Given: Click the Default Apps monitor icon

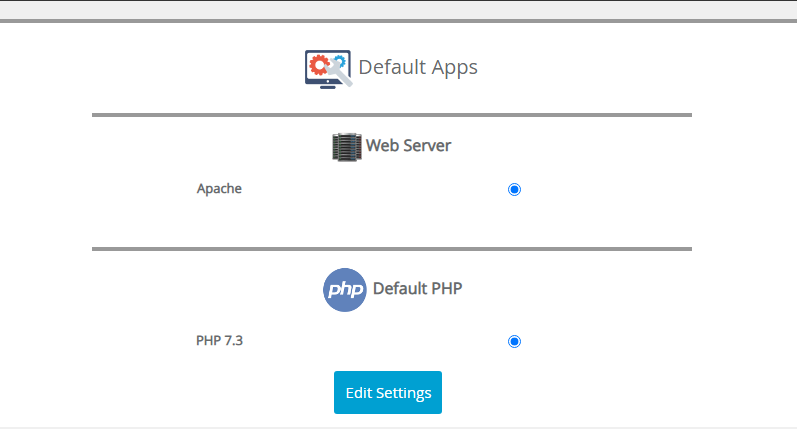Looking at the screenshot, I should 328,69.
